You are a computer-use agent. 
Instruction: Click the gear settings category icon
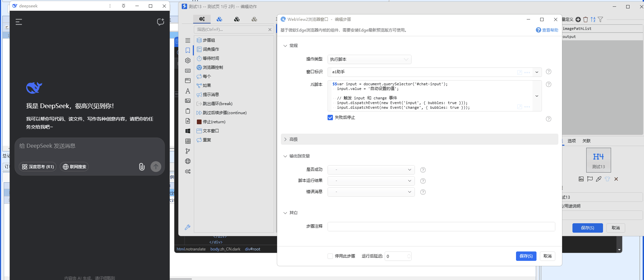188,60
